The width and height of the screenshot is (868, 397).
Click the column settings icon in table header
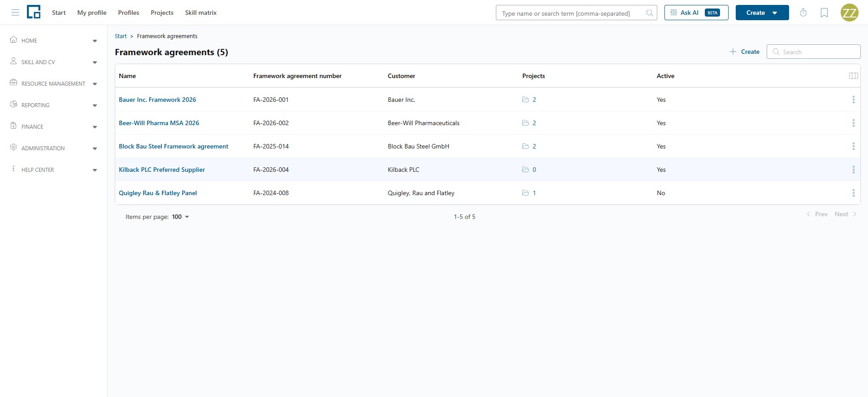coord(854,76)
